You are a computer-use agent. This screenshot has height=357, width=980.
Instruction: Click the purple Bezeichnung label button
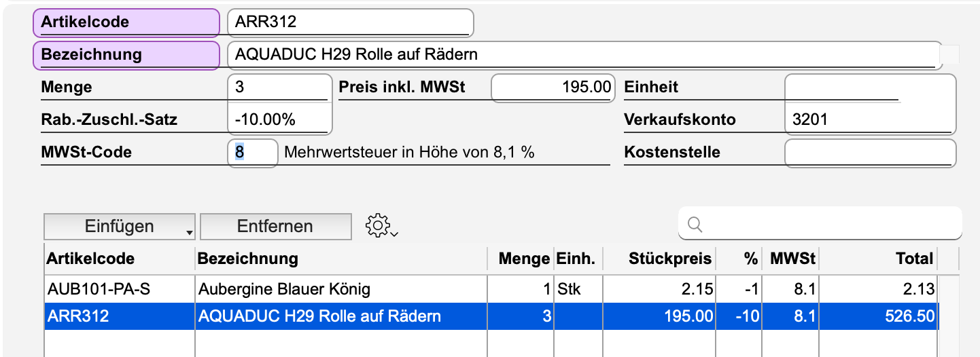click(126, 55)
